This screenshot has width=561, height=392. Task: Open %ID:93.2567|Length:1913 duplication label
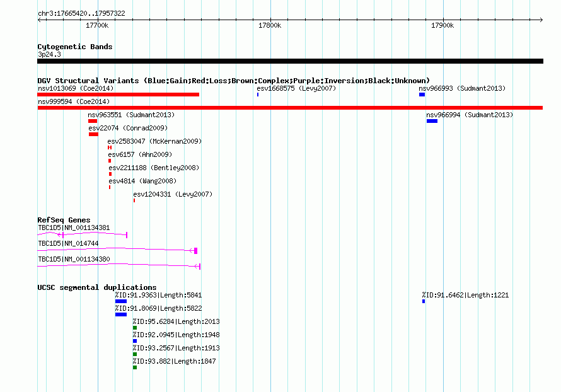pyautogui.click(x=176, y=349)
